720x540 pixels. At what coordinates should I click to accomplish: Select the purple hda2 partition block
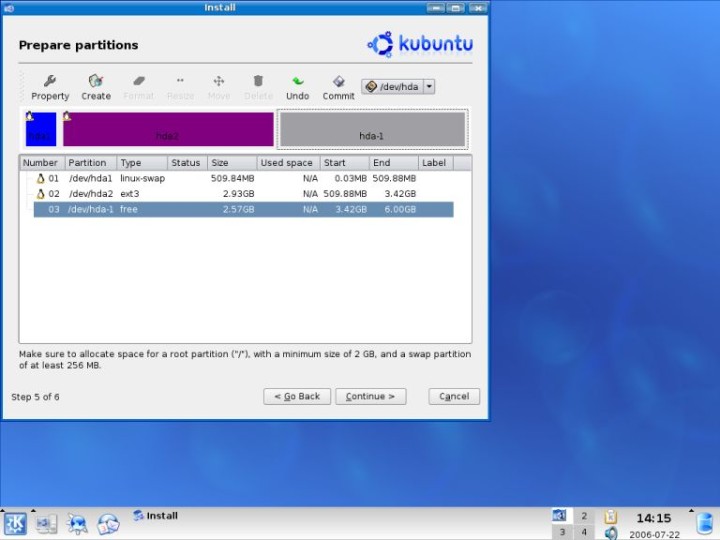(x=168, y=129)
